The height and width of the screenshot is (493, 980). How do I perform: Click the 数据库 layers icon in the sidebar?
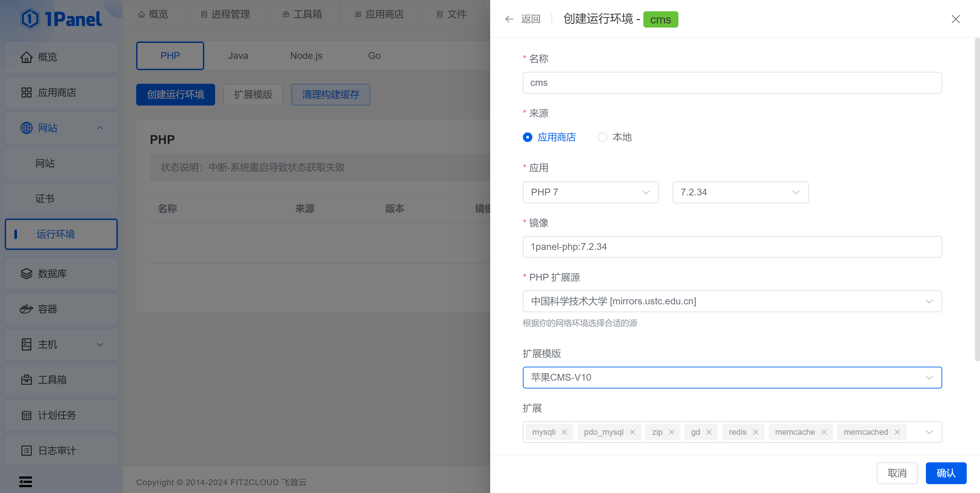tap(26, 273)
